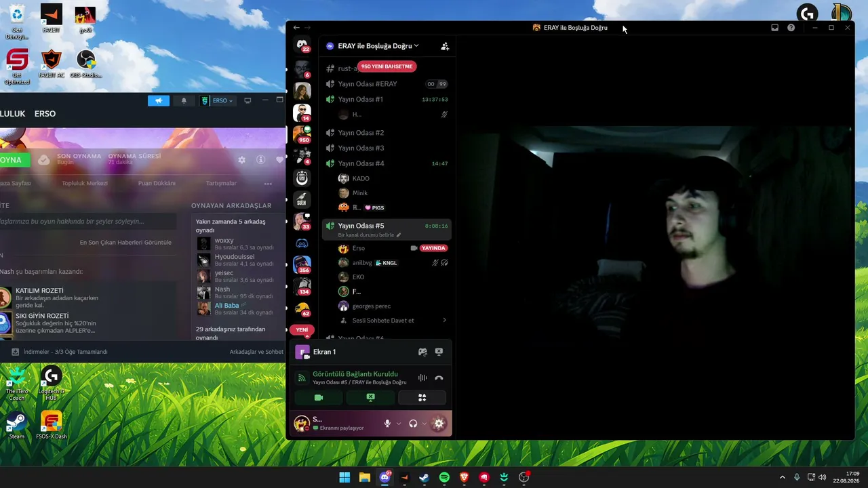This screenshot has height=488, width=868.
Task: Click the noise suppression waveform icon
Action: tap(422, 378)
